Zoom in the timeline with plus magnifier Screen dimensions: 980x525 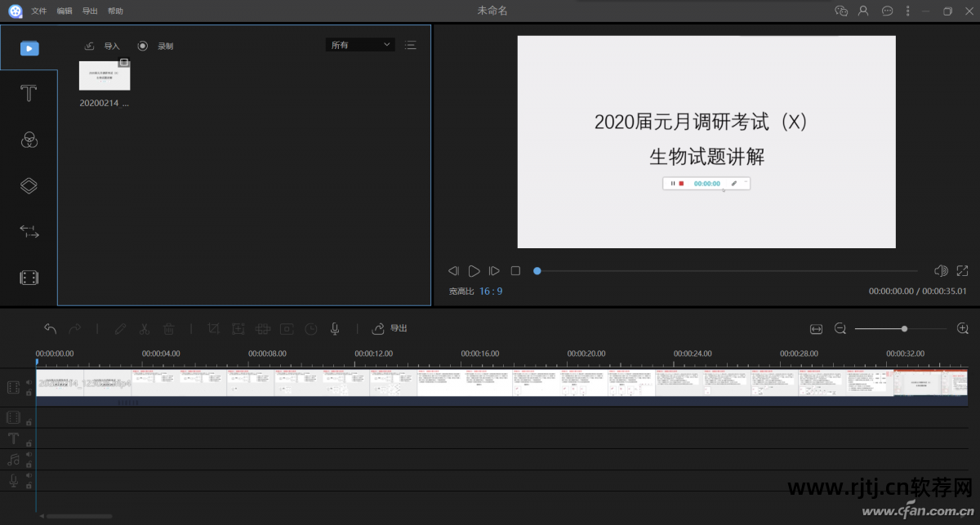point(963,328)
